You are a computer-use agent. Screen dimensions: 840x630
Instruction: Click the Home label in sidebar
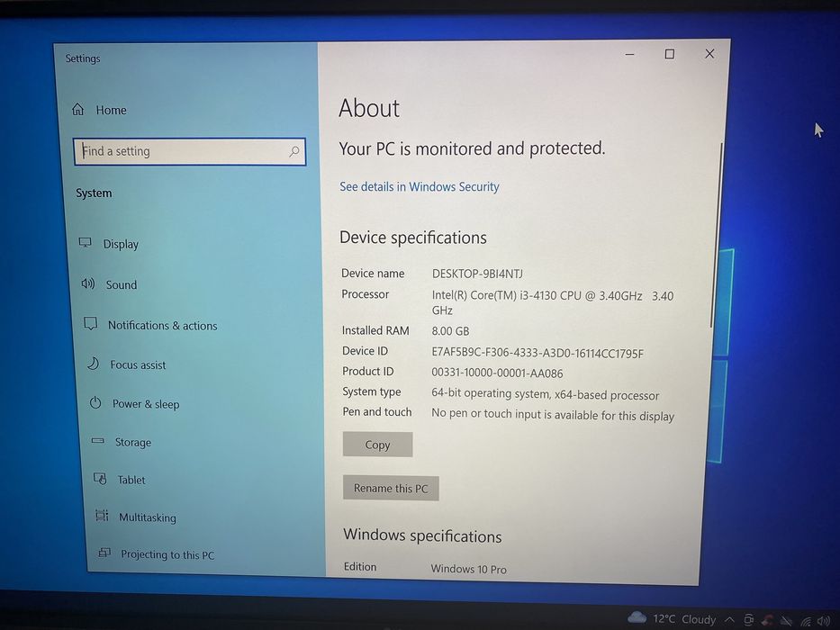[111, 111]
